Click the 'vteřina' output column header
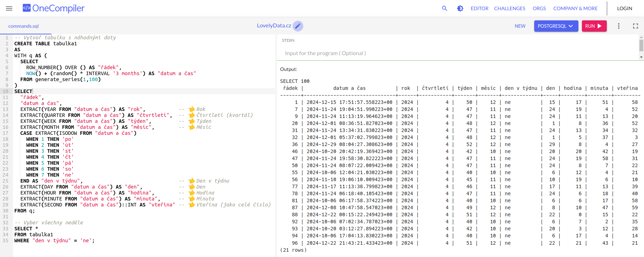This screenshot has height=257, width=644. [628, 88]
